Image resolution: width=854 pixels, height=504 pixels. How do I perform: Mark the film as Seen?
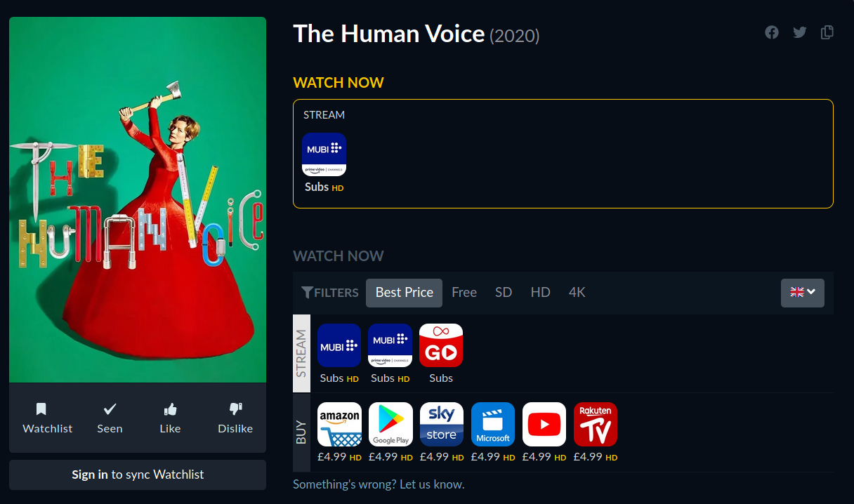[110, 418]
